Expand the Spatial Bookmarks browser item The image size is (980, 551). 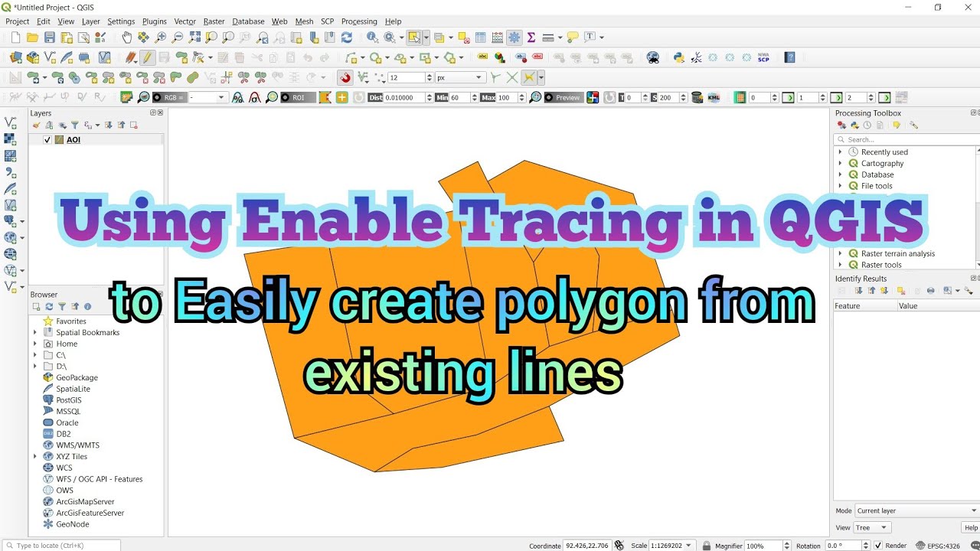pos(35,333)
